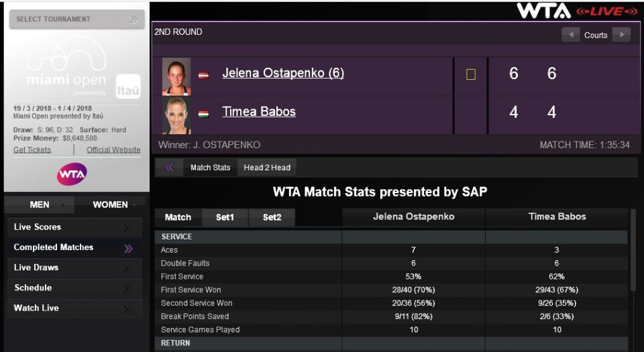The width and height of the screenshot is (644, 352).
Task: Click the Latvian flag next to Ostapenko
Action: 203,75
